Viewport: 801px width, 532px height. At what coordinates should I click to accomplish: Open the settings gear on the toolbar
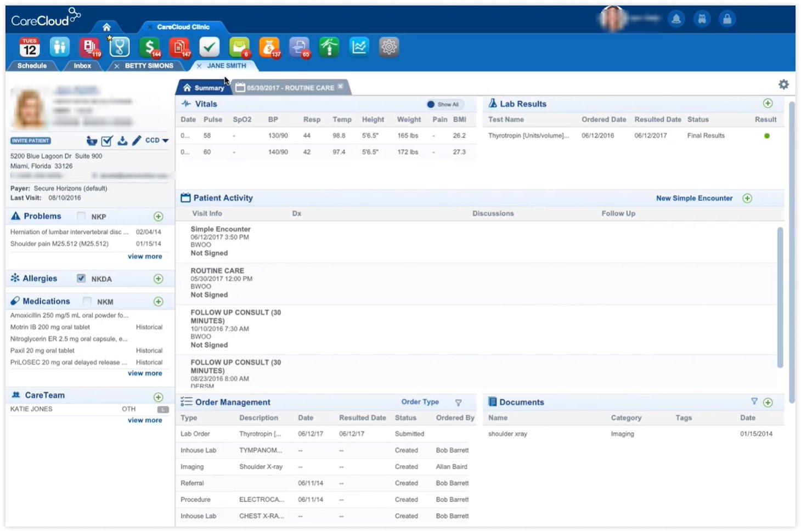click(388, 47)
